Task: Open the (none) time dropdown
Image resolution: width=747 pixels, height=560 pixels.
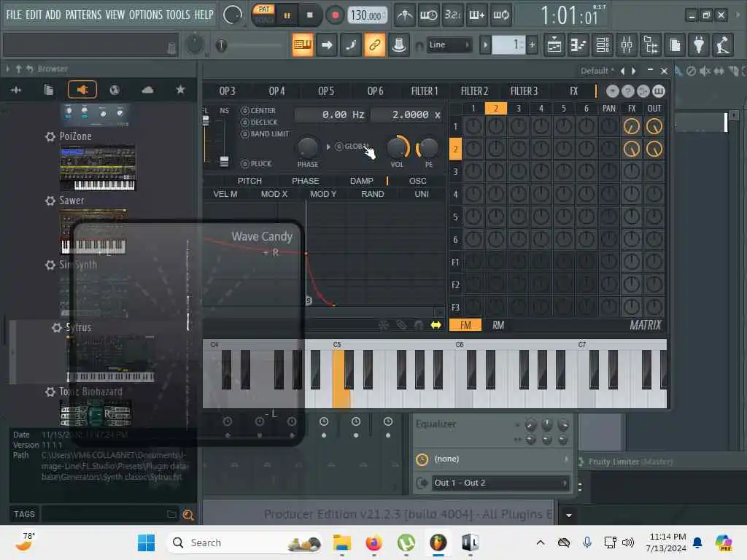Action: (493, 459)
